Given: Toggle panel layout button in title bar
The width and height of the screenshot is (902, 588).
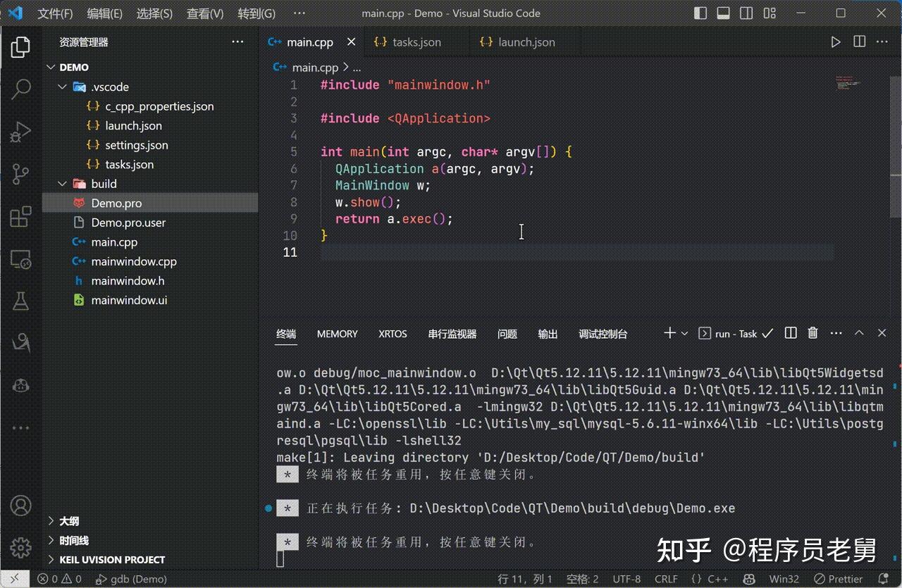Looking at the screenshot, I should click(723, 13).
